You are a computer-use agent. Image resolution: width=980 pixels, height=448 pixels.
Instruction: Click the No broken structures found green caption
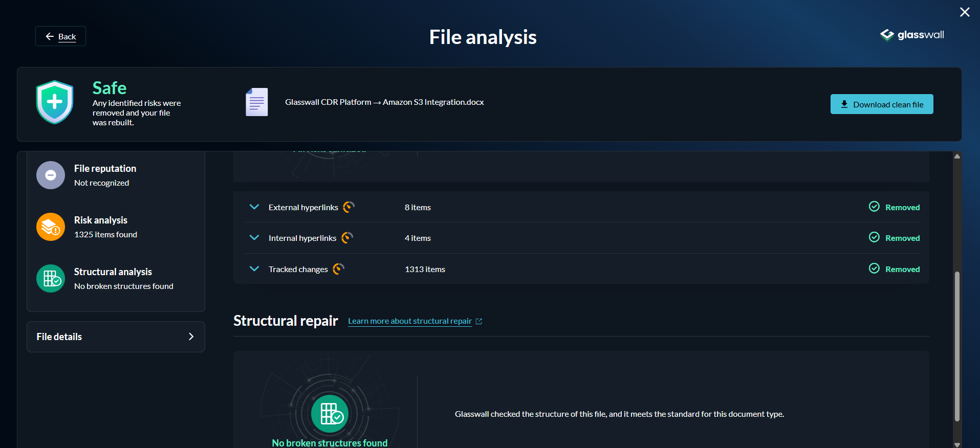click(330, 443)
